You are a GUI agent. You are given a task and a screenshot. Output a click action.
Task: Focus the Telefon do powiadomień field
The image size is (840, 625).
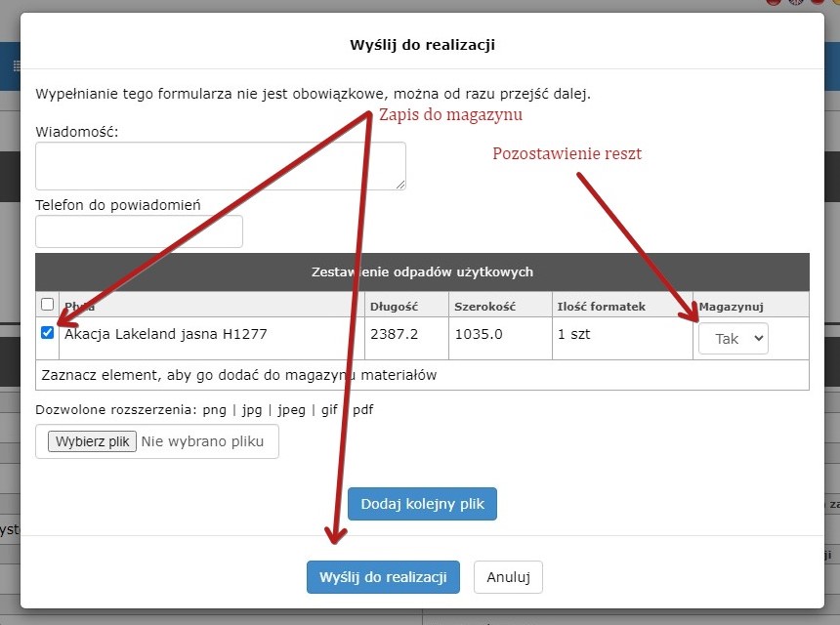coord(139,231)
